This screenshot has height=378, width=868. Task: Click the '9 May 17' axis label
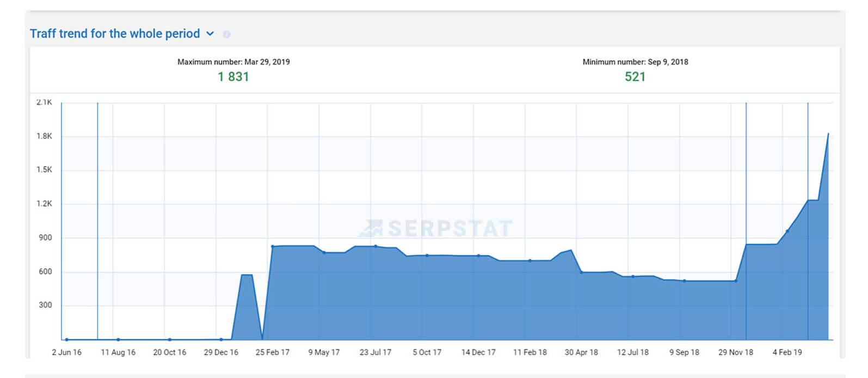pyautogui.click(x=324, y=352)
